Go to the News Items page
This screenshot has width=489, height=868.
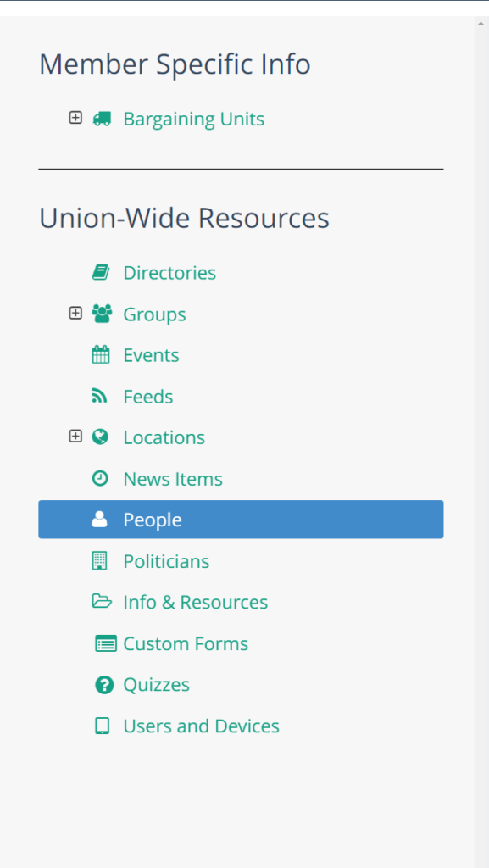[173, 479]
